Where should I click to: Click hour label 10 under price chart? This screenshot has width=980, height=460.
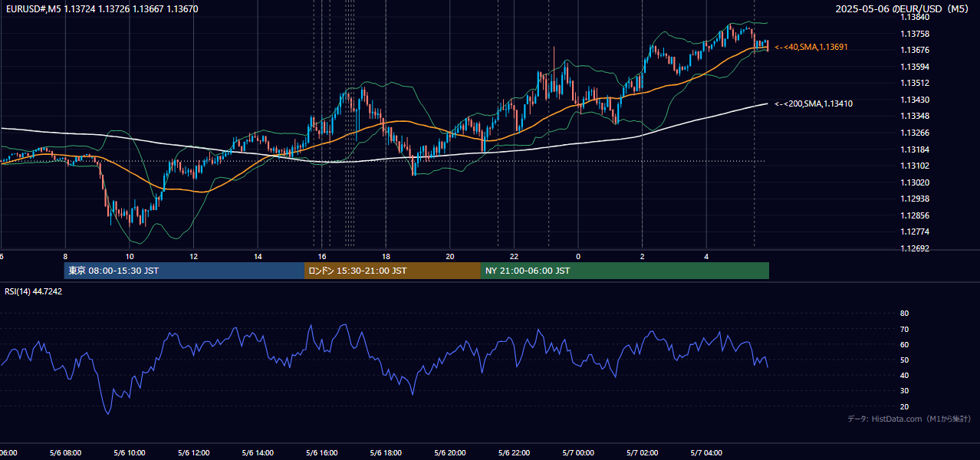tap(130, 256)
